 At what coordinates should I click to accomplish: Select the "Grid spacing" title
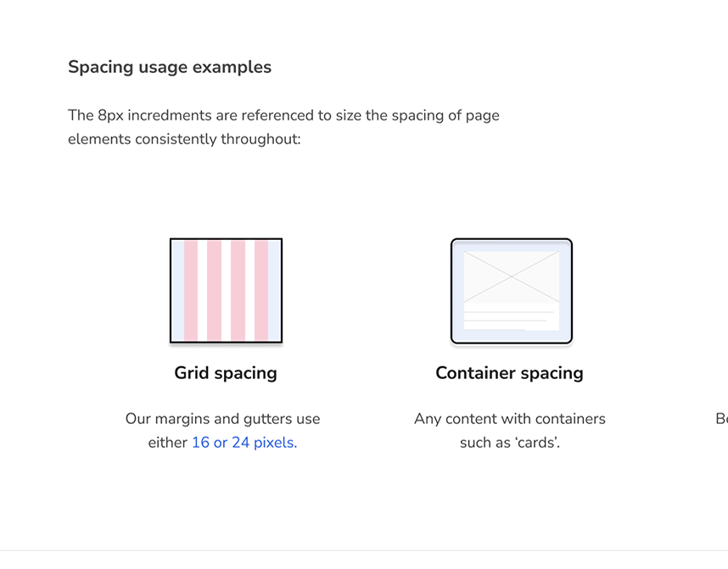(226, 373)
